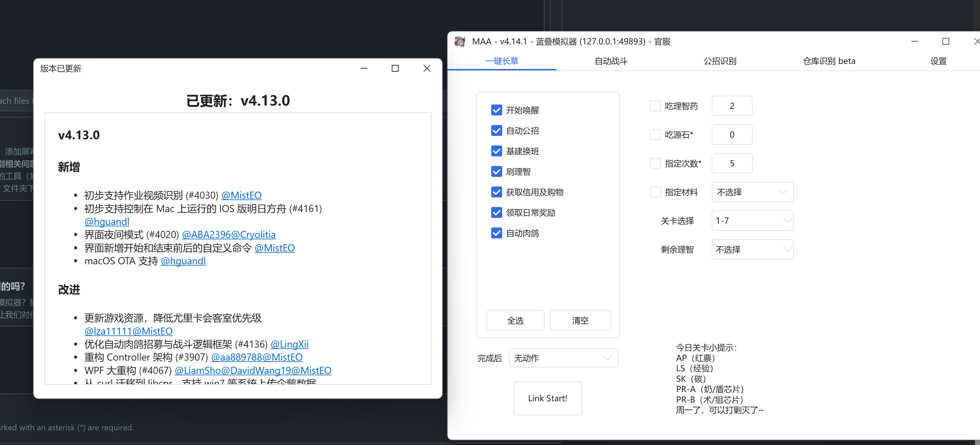Screen dimensions: 980x445
Task: Enable the 吃理智药 checkbox
Action: [655, 106]
